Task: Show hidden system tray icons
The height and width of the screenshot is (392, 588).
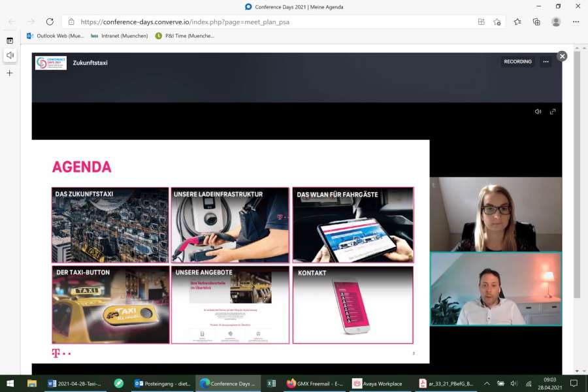Action: click(486, 384)
